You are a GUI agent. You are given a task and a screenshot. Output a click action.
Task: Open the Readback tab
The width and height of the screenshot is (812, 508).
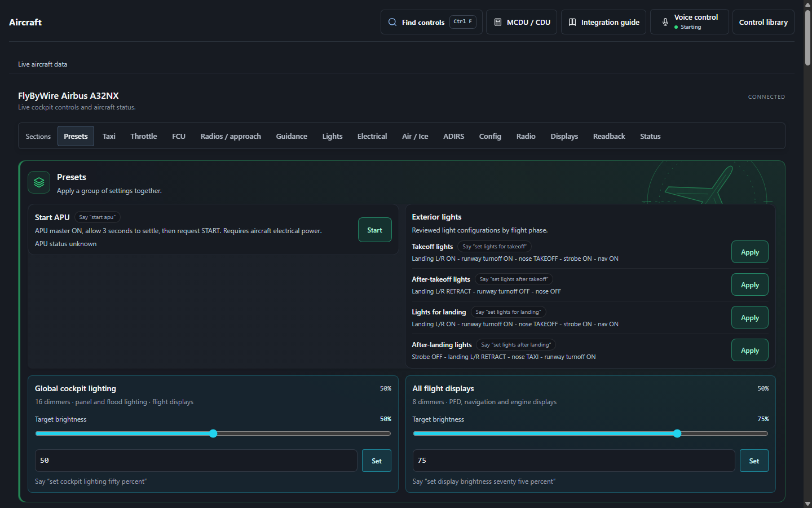click(609, 136)
